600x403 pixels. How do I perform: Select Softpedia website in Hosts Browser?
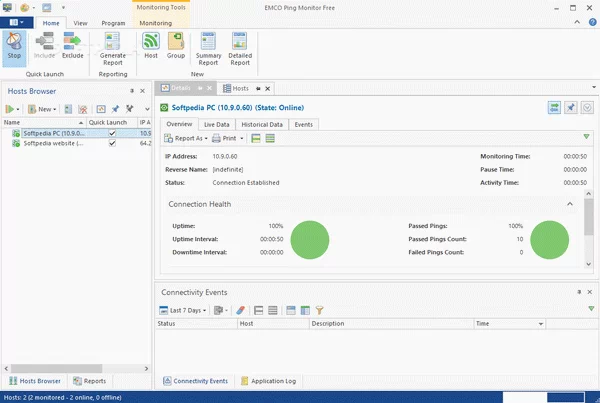(54, 143)
